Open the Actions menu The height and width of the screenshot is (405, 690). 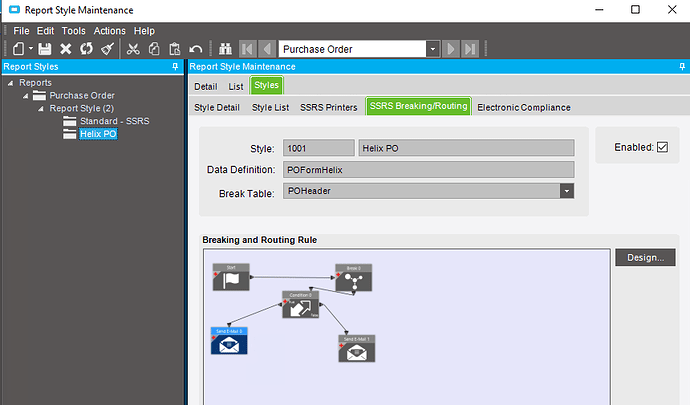click(x=110, y=31)
